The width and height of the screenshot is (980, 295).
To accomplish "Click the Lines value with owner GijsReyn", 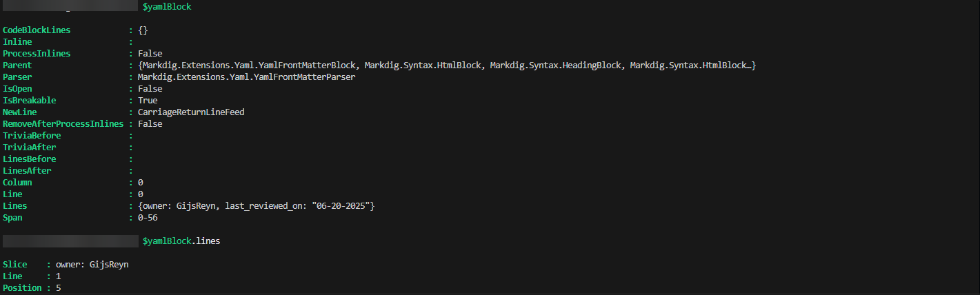I will [x=256, y=206].
